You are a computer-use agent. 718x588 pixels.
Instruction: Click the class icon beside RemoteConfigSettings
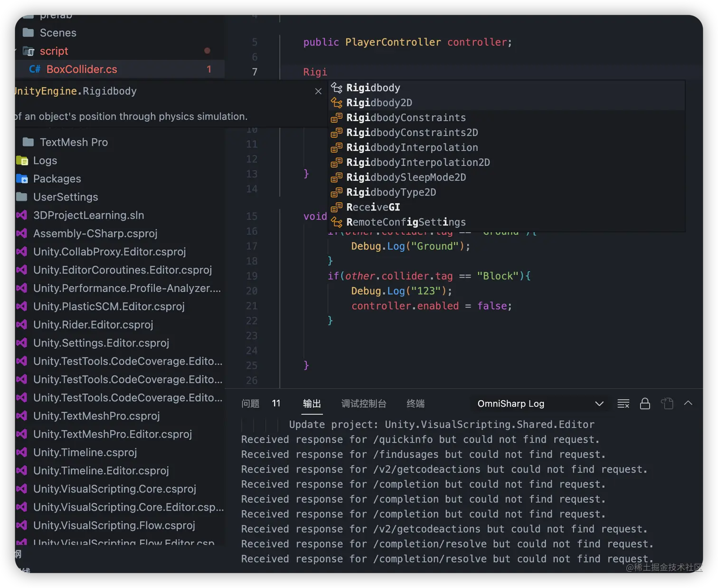(x=337, y=222)
